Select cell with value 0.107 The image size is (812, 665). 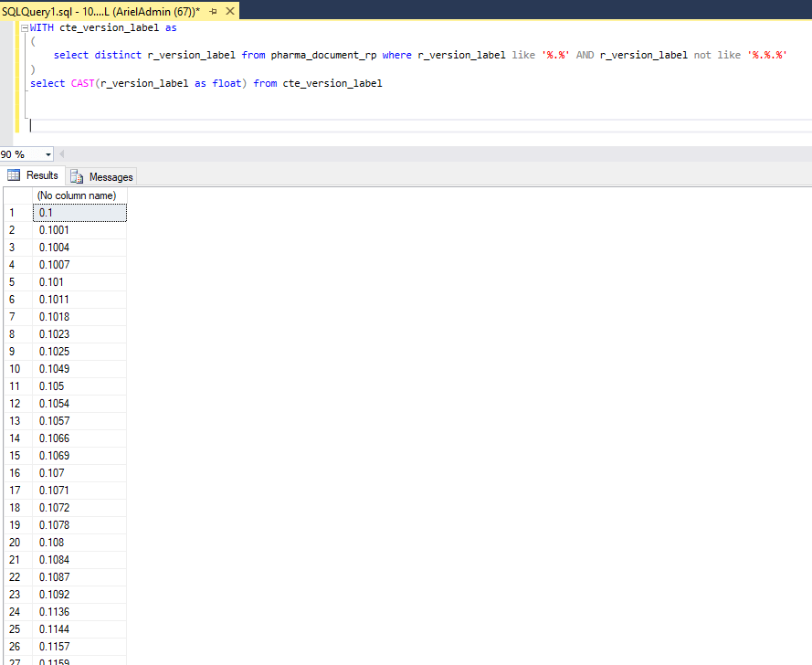pos(79,473)
